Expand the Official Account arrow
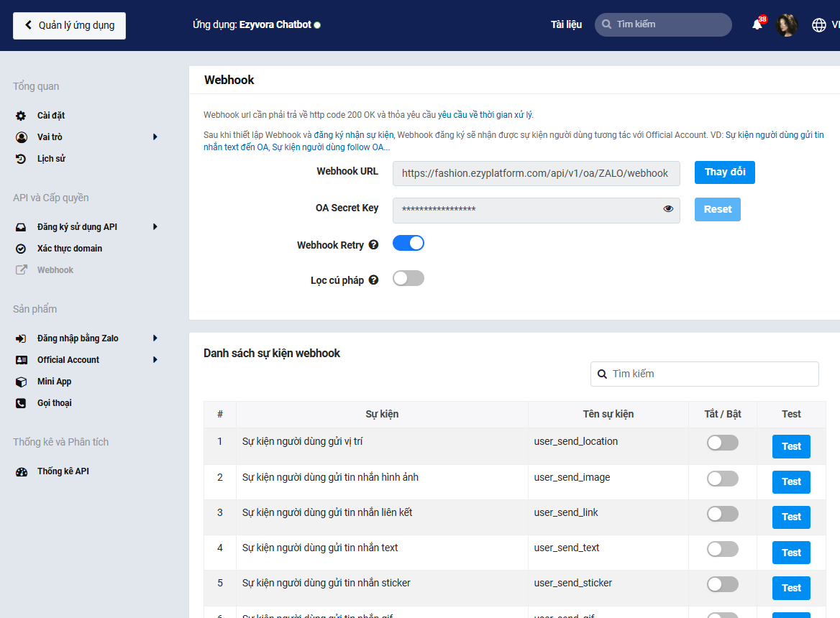The image size is (840, 618). tap(155, 359)
